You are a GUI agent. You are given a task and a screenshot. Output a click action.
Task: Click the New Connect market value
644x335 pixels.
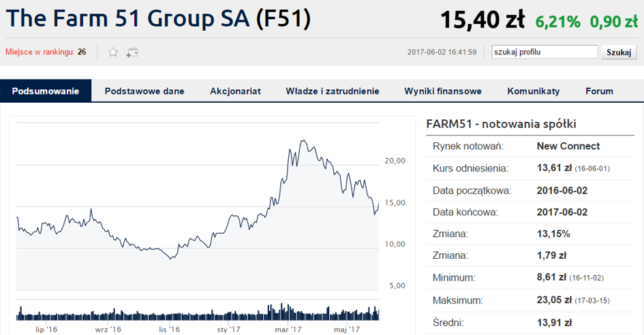click(x=568, y=146)
